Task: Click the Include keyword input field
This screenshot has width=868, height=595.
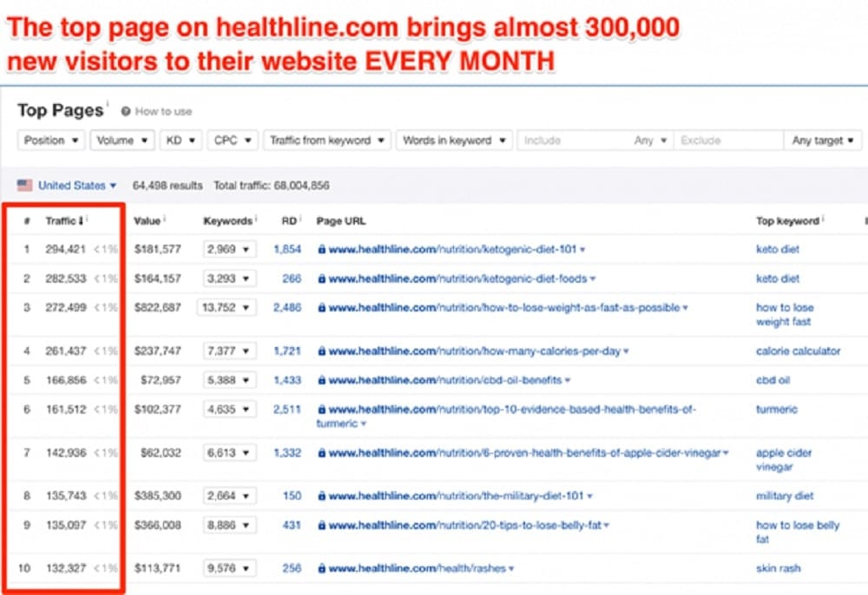Action: click(x=573, y=141)
